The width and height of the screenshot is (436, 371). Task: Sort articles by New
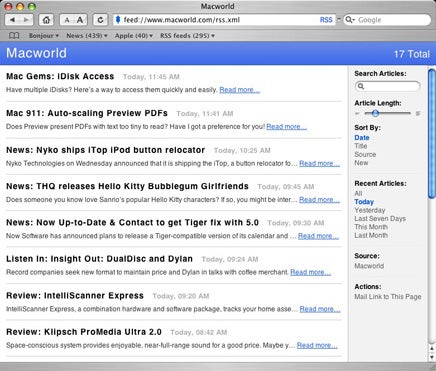pos(361,163)
